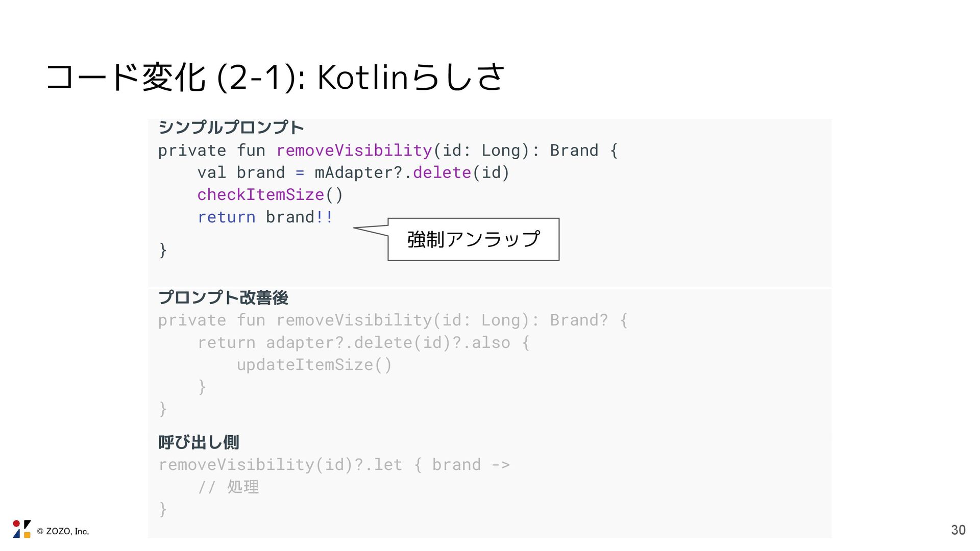Click the adapter?.delete(id)?.also line
The height and width of the screenshot is (551, 980).
click(x=363, y=342)
